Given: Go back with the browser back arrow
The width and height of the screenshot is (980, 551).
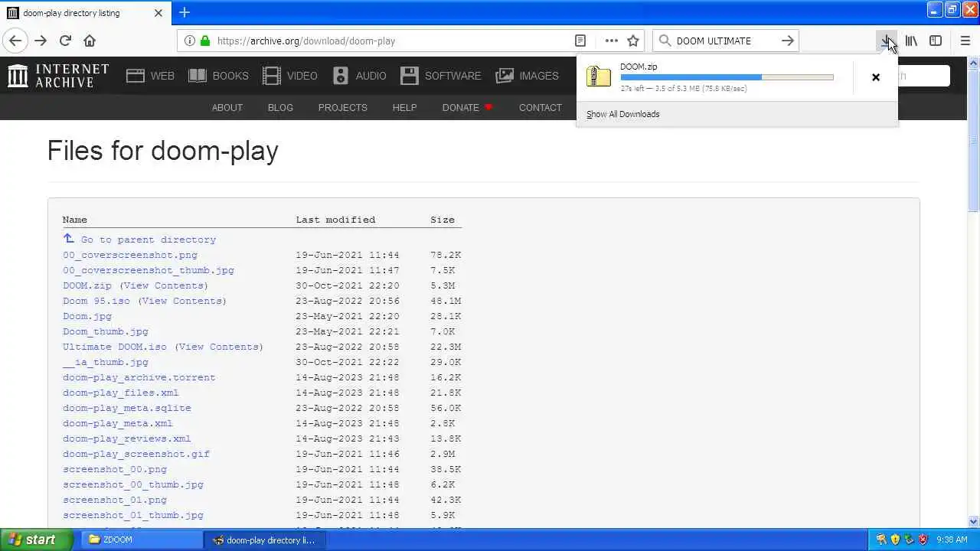Looking at the screenshot, I should [15, 41].
